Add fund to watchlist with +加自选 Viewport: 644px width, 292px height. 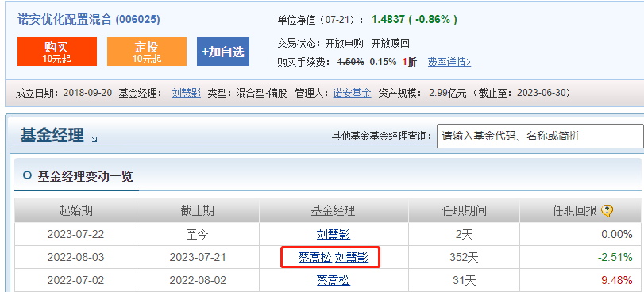(x=223, y=52)
